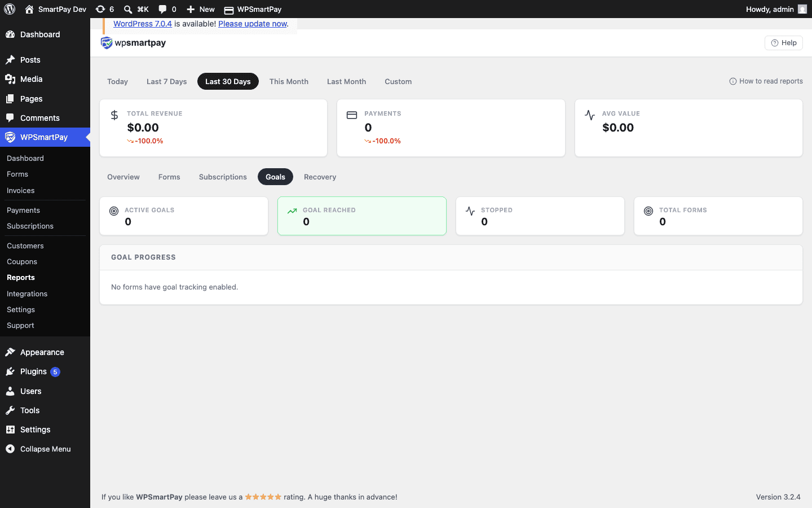Viewport: 812px width, 508px height.
Task: Click the Plugins update count badge 5
Action: click(55, 372)
